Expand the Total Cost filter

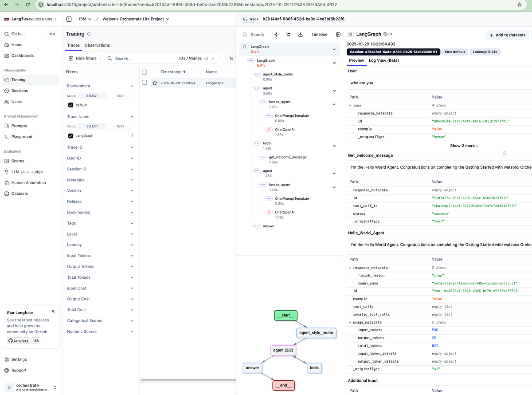[101, 310]
